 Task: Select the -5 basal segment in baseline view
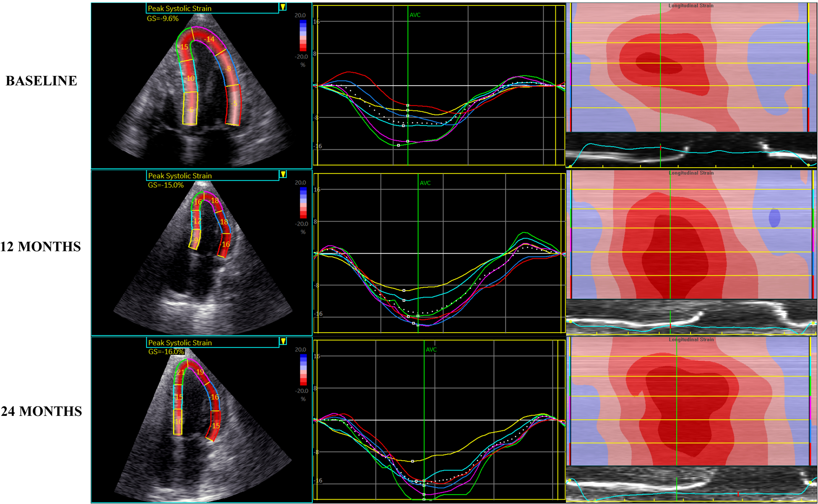tap(234, 103)
